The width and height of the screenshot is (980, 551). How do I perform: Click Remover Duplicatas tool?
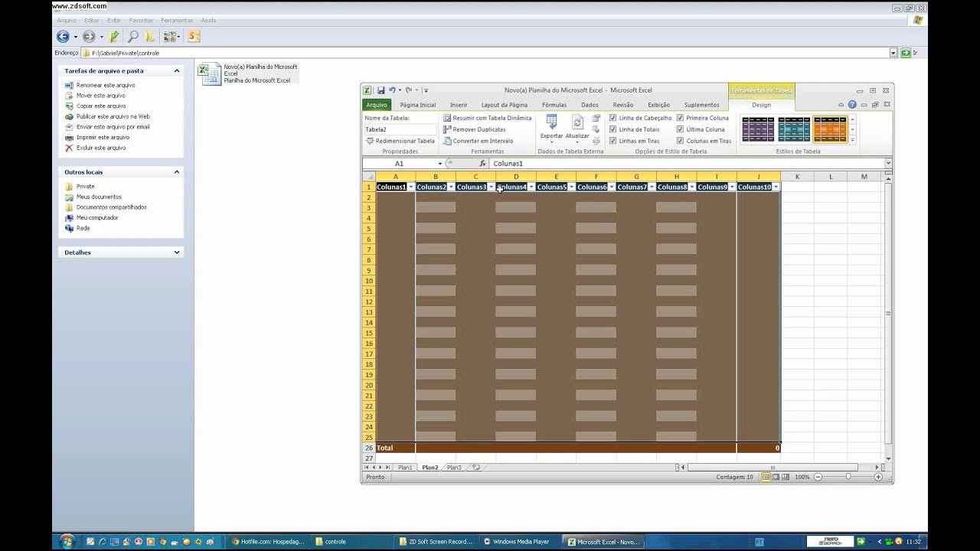tap(474, 129)
